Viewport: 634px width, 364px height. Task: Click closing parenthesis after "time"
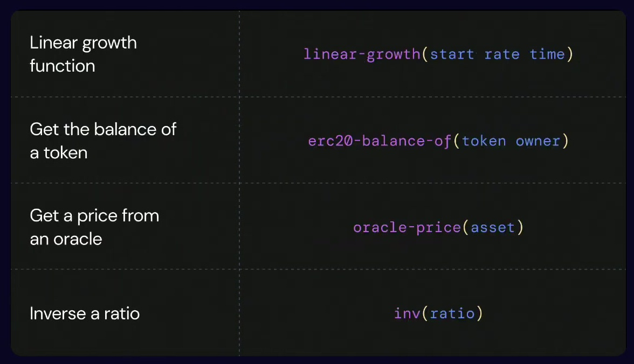pyautogui.click(x=569, y=54)
